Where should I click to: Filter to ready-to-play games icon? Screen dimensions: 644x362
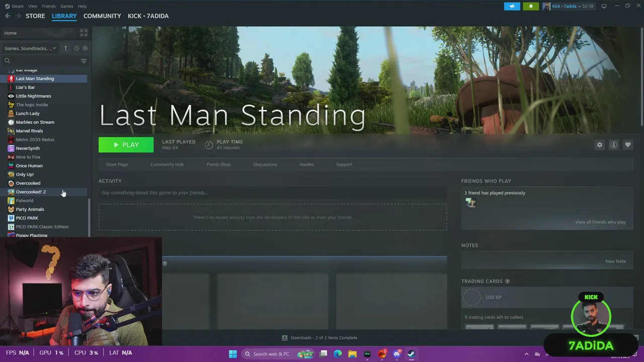(85, 48)
